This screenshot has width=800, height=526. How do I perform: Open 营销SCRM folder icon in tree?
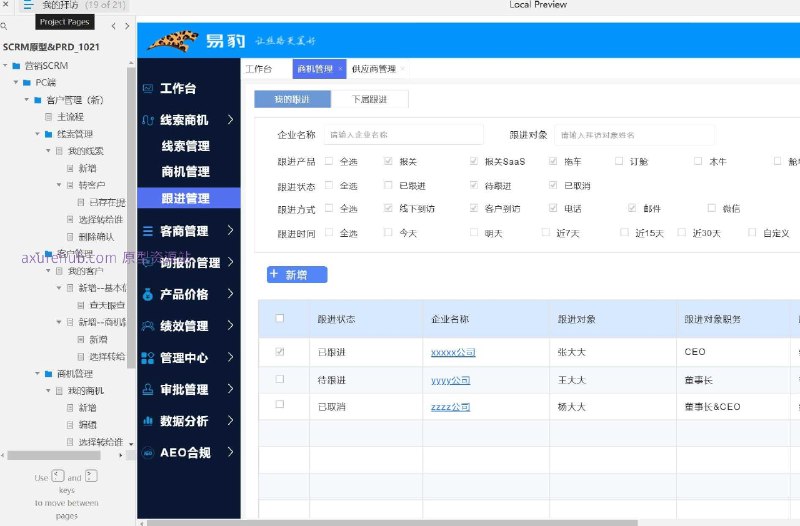coord(16,66)
